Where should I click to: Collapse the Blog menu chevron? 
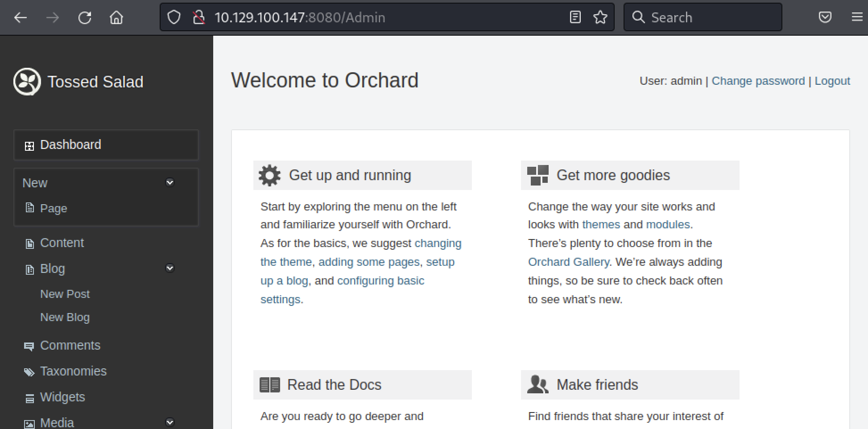coord(169,268)
